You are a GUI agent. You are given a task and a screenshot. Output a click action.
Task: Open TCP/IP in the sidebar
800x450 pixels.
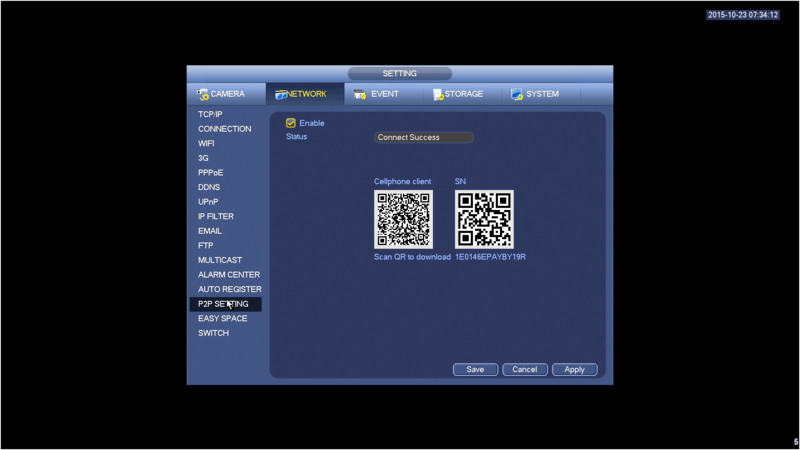(210, 114)
